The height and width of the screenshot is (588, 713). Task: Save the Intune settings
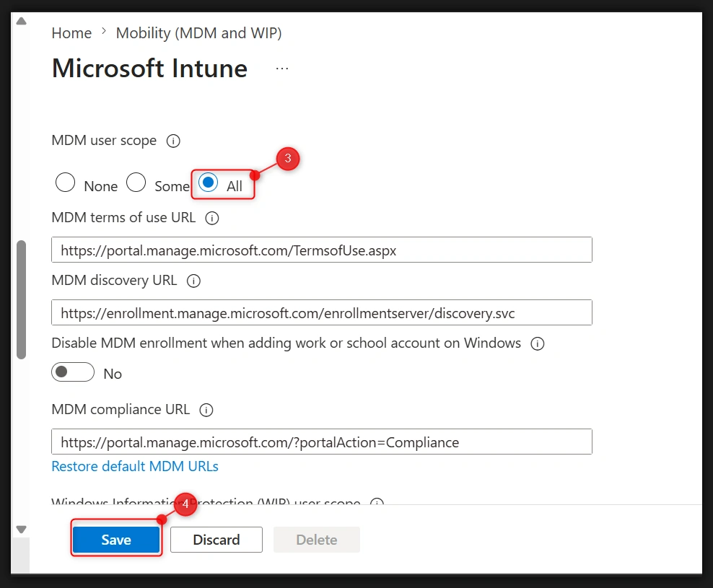click(116, 540)
